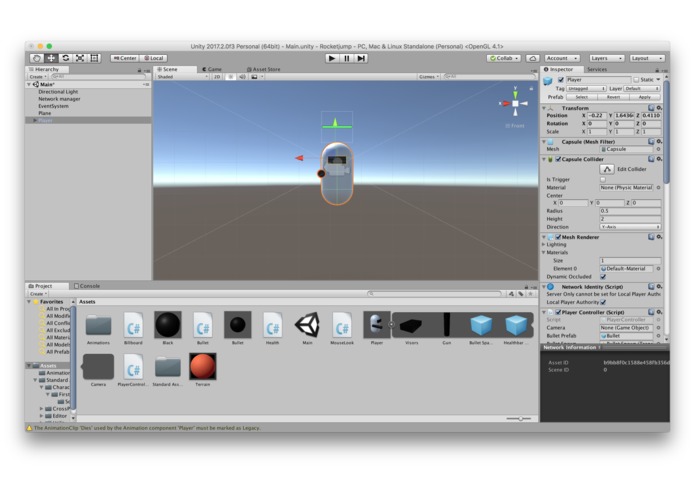Click the prefab Select button
Viewport: 695px width, 494px height.
point(582,97)
